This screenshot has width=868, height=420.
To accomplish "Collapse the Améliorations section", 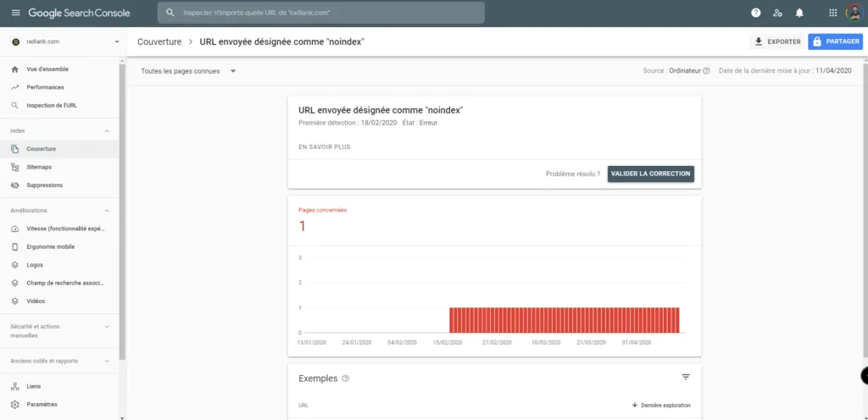I will coord(108,211).
